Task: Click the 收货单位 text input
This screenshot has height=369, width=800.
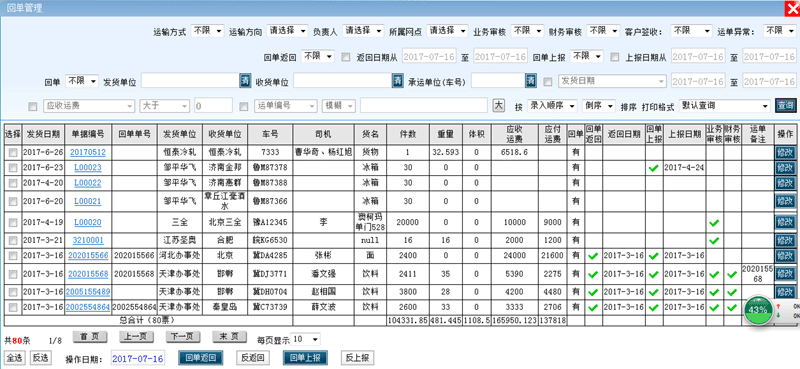Action: tap(342, 81)
